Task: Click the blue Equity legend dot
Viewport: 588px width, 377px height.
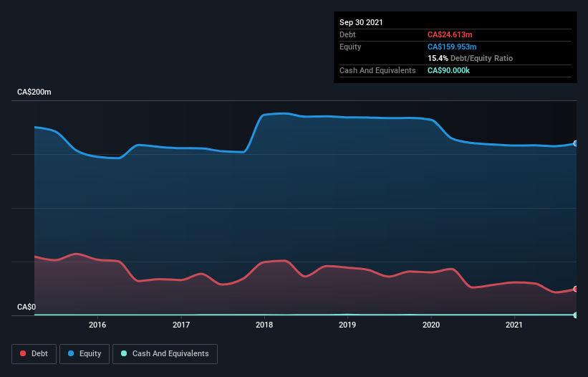Action: pyautogui.click(x=71, y=353)
